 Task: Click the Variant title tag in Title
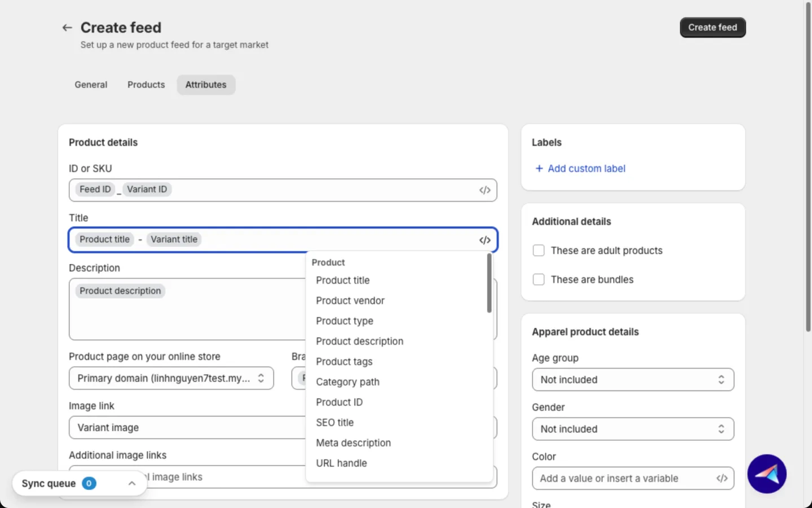click(x=174, y=239)
